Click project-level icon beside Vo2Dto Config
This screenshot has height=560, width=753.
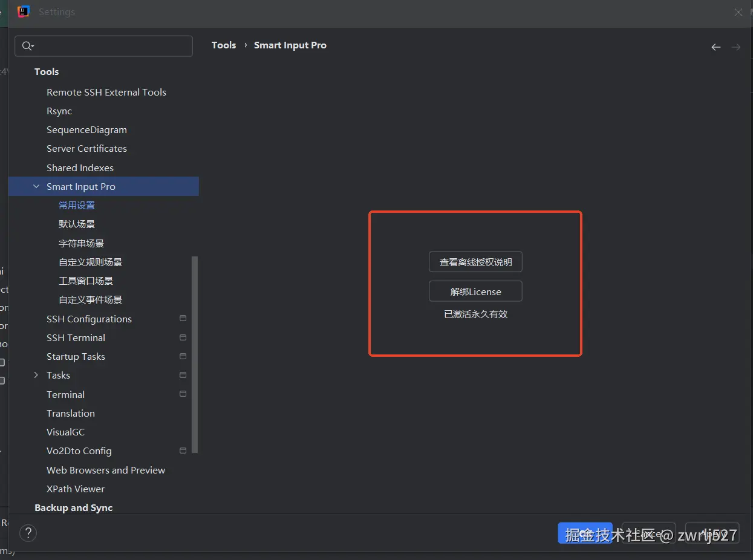[x=183, y=451]
